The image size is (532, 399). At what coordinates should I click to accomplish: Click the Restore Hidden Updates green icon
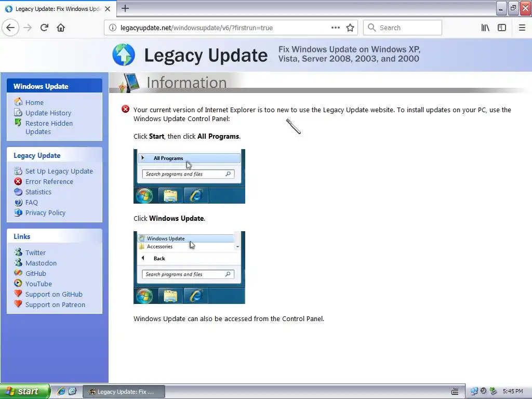point(18,123)
